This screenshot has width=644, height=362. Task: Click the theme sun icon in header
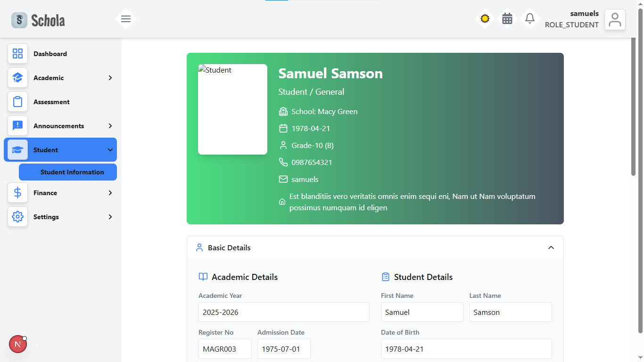[485, 18]
